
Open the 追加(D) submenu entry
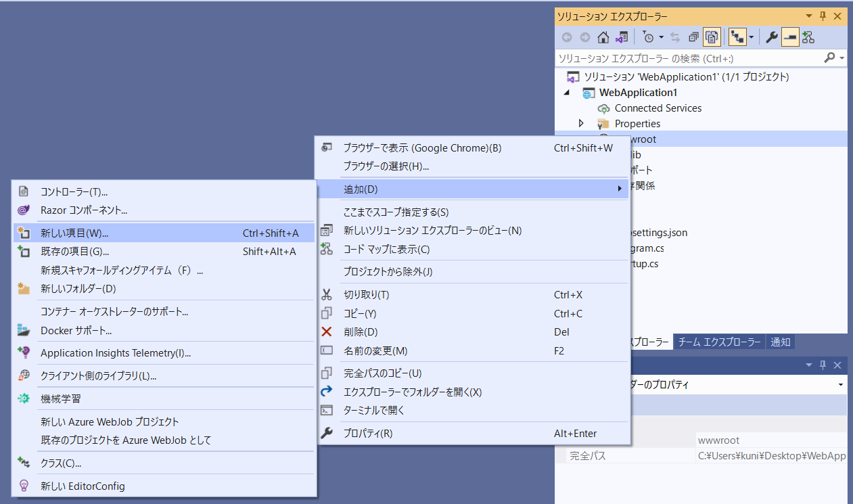(472, 189)
